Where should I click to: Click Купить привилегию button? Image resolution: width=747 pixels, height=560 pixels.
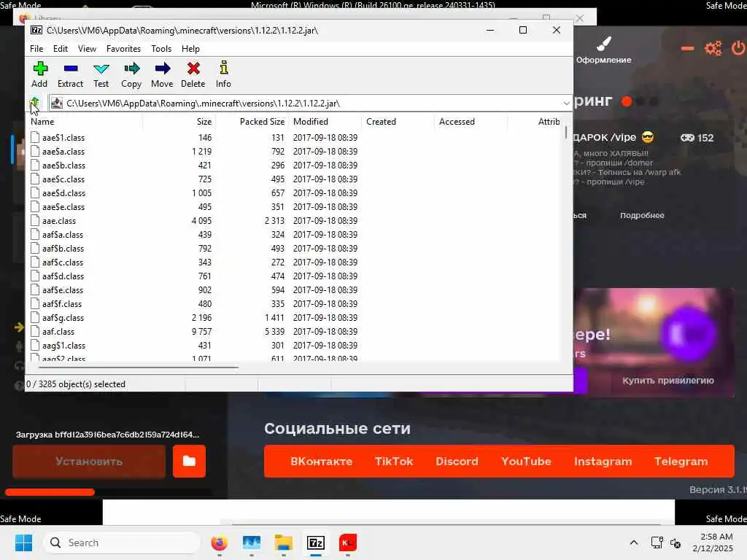coord(668,380)
